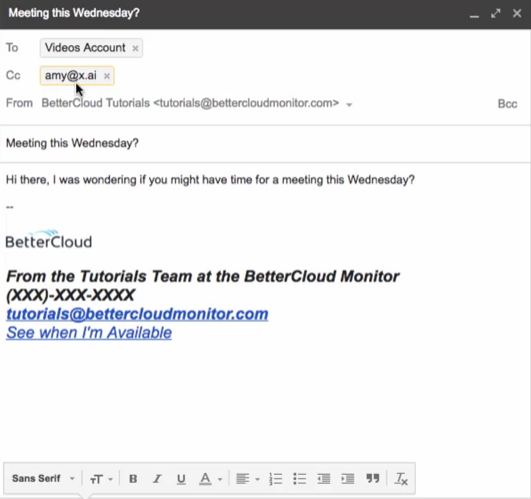This screenshot has height=499, width=531.
Task: Click the Cc field label
Action: tap(13, 75)
